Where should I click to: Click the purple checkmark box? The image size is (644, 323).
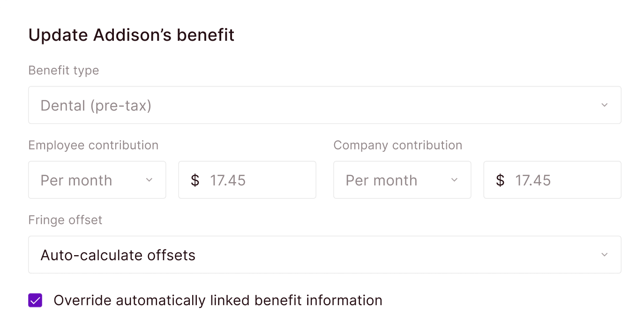35,301
